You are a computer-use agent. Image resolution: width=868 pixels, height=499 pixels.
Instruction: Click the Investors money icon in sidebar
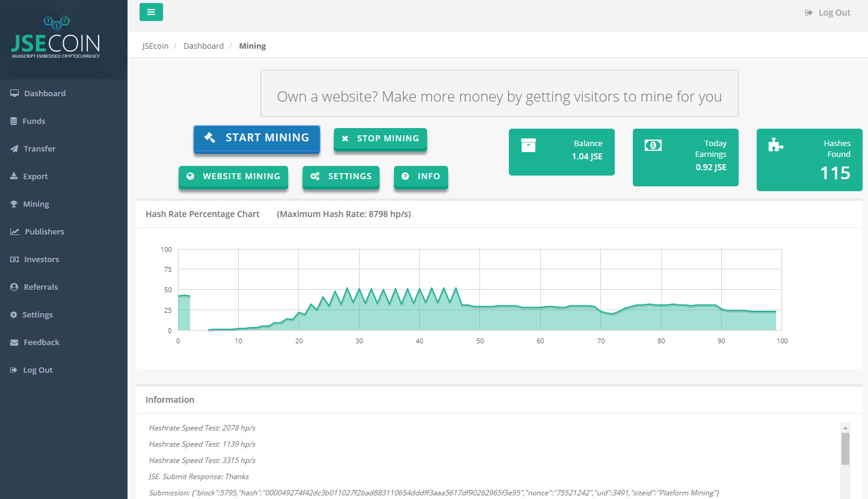click(14, 259)
